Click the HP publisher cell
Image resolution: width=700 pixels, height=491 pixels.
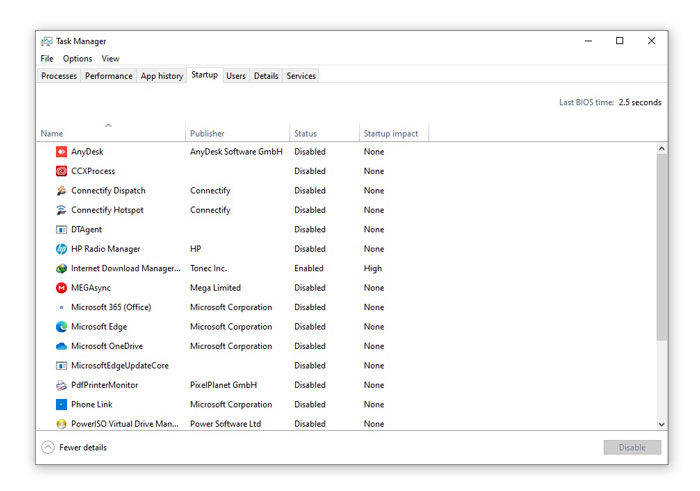click(x=196, y=249)
